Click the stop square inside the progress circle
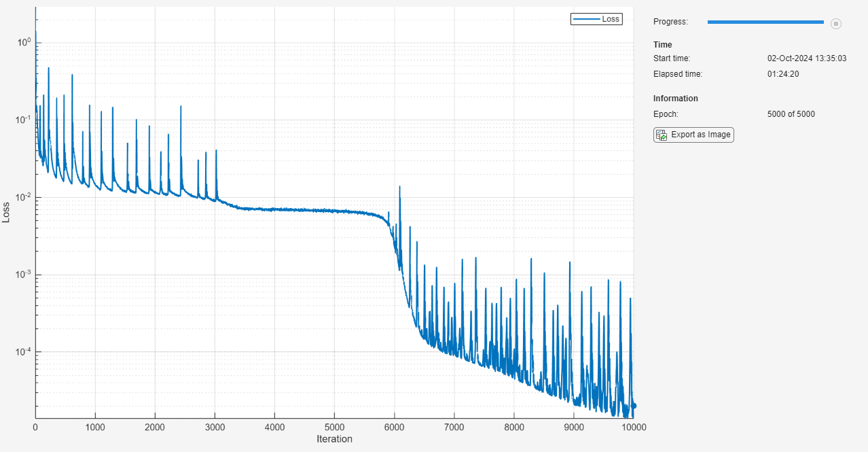 [835, 23]
